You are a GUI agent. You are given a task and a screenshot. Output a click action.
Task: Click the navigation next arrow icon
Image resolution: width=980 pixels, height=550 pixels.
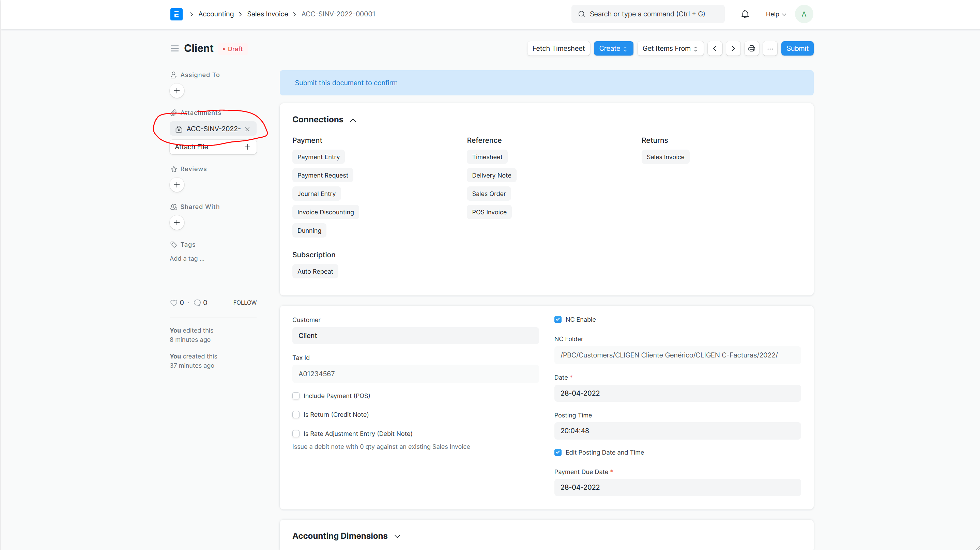pos(733,48)
